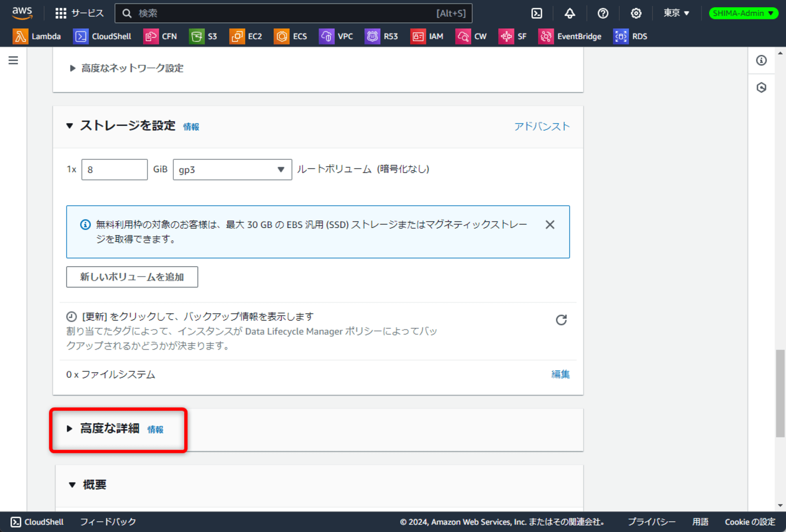
Task: Switch storage to アドバンスト view
Action: (542, 126)
